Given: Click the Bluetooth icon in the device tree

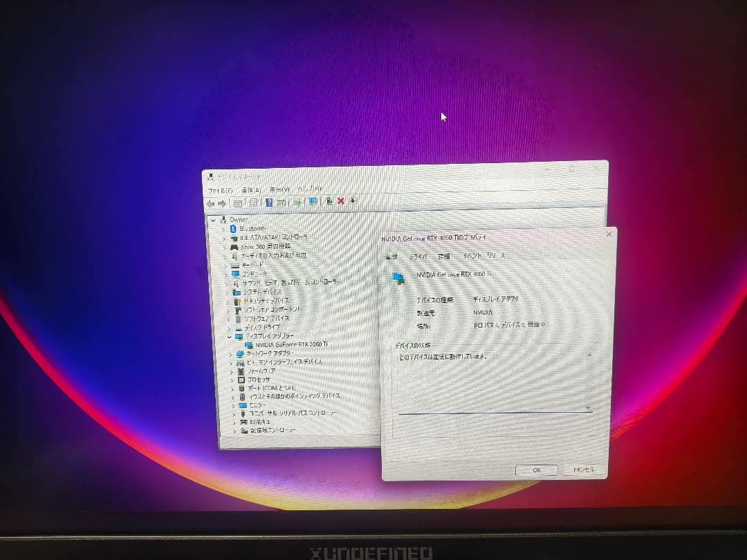Looking at the screenshot, I should coord(233,229).
